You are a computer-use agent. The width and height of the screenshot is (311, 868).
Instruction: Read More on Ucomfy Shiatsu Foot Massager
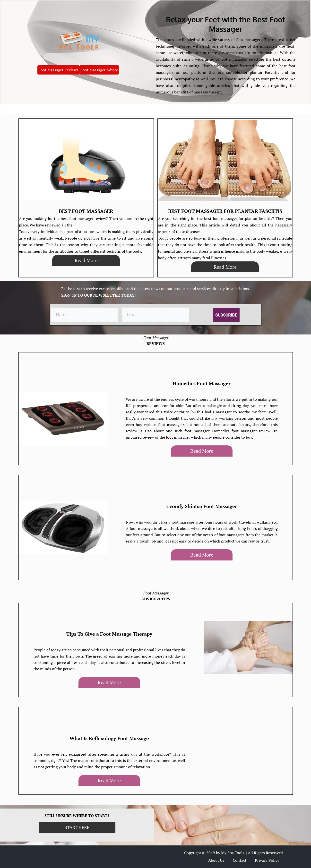coord(202,555)
